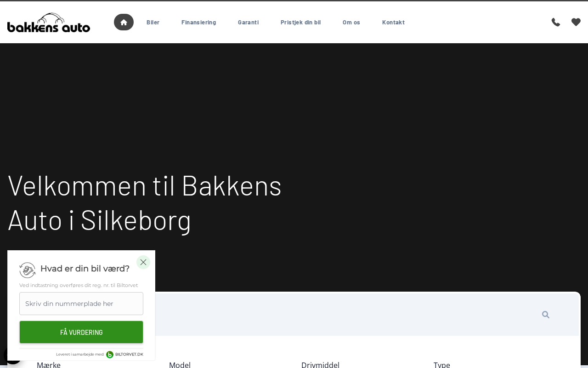Focus the 'Skriv din nummerplade her' field

click(x=81, y=304)
